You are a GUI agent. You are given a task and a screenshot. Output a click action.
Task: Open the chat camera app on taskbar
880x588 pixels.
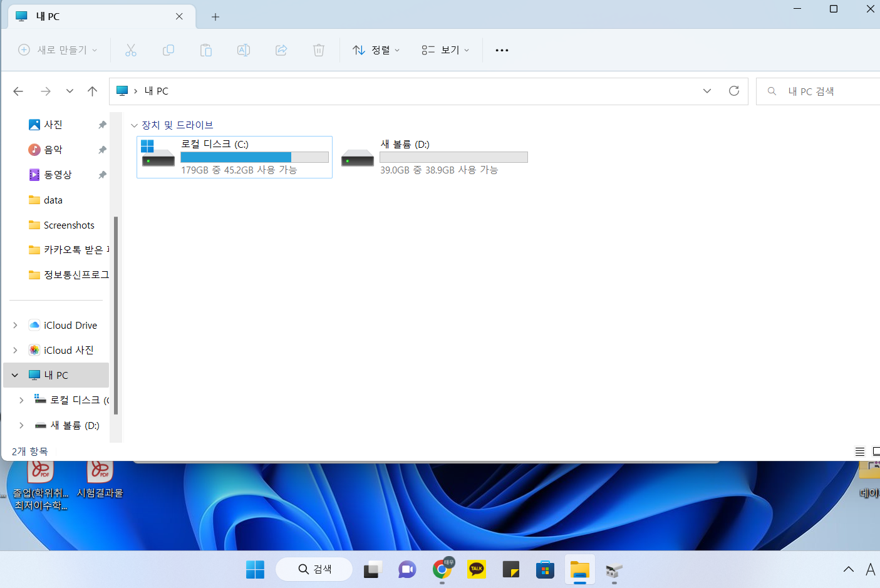click(x=407, y=570)
